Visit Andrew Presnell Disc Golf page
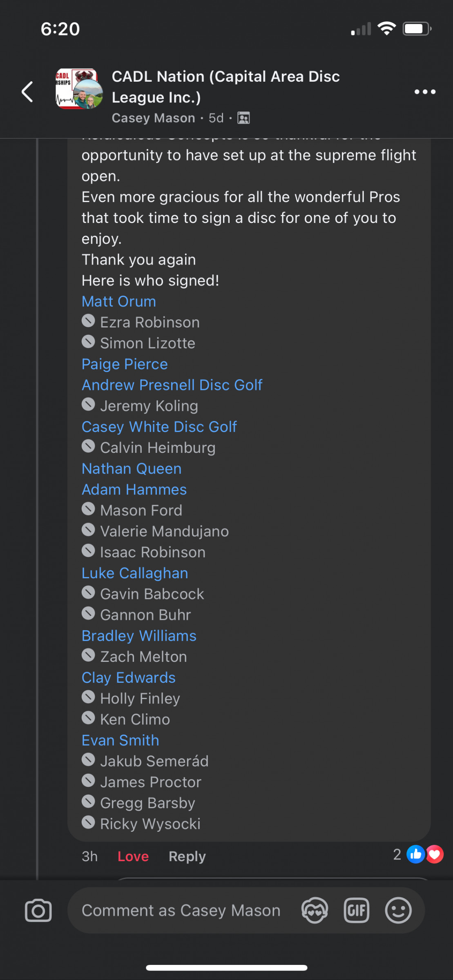Viewport: 453px width, 980px height. (172, 385)
